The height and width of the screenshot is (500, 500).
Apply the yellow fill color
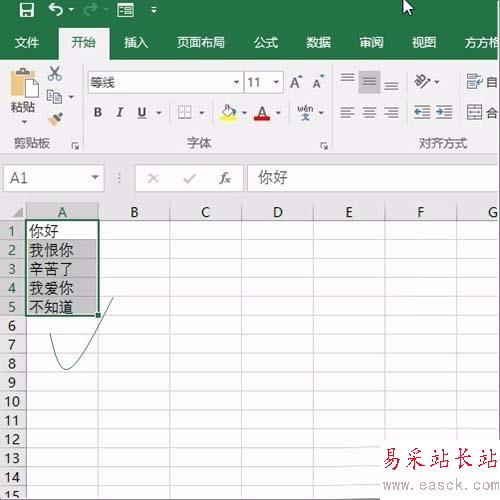click(228, 113)
